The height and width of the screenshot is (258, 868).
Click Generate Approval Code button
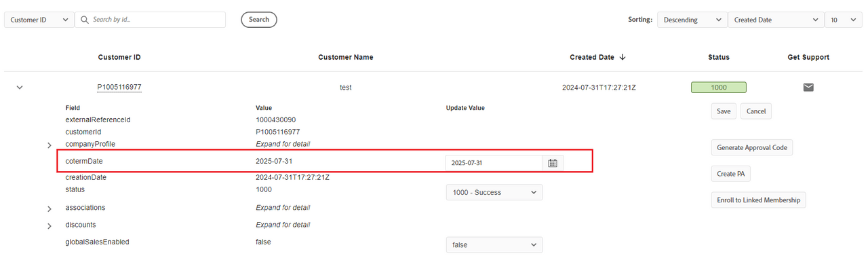point(752,147)
